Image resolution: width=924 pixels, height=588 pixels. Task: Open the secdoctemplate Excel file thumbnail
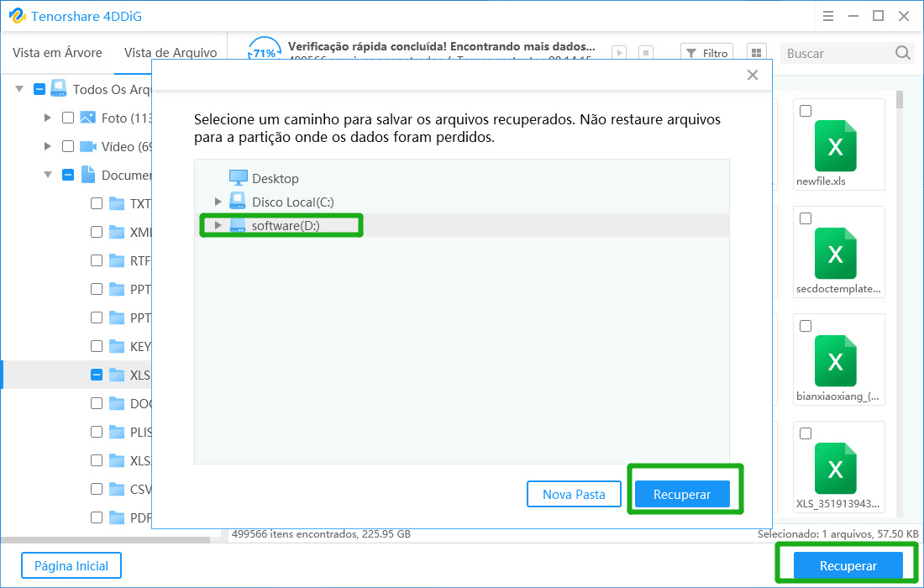pos(835,254)
